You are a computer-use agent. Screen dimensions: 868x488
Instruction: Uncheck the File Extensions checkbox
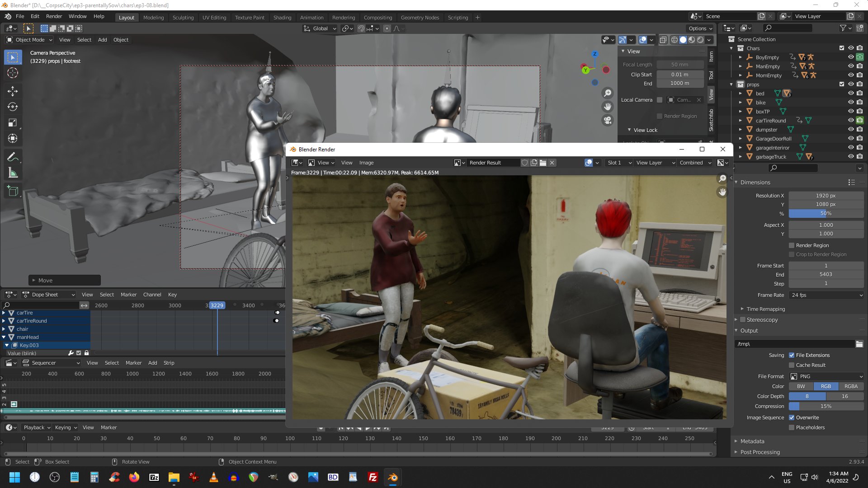tap(792, 355)
